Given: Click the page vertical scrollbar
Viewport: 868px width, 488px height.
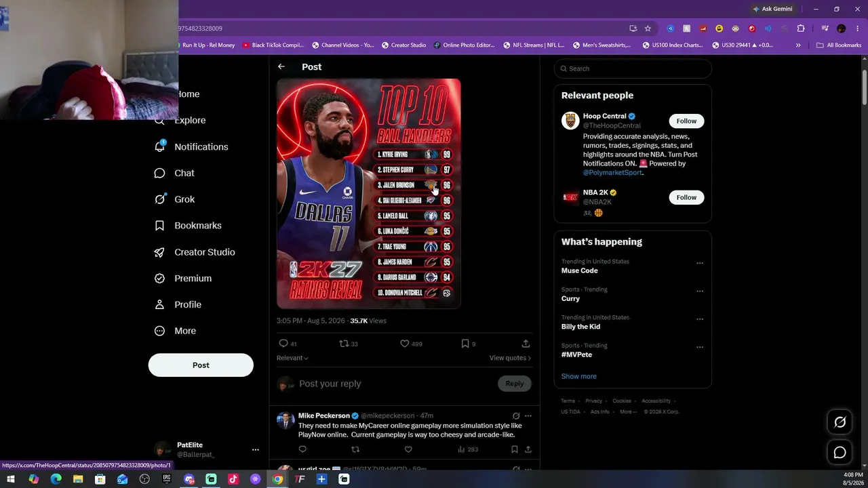Looking at the screenshot, I should (x=865, y=88).
